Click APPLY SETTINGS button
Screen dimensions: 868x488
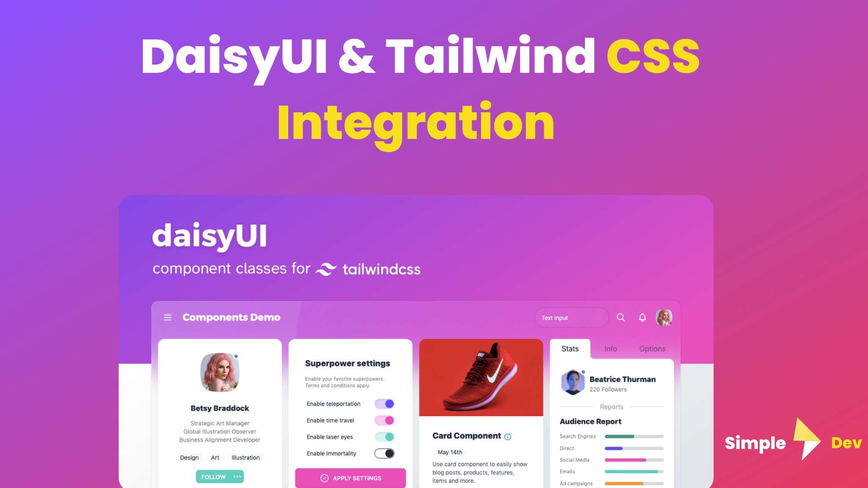coord(350,477)
